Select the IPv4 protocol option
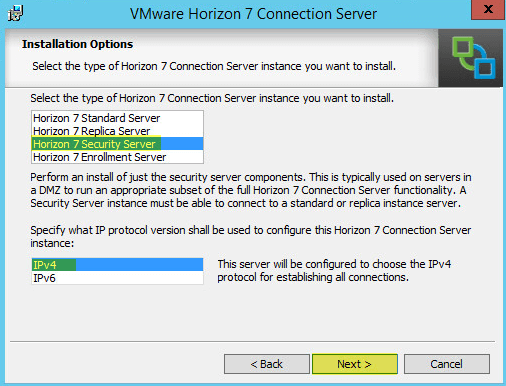Screen dimensions: 506x386 tap(117, 265)
